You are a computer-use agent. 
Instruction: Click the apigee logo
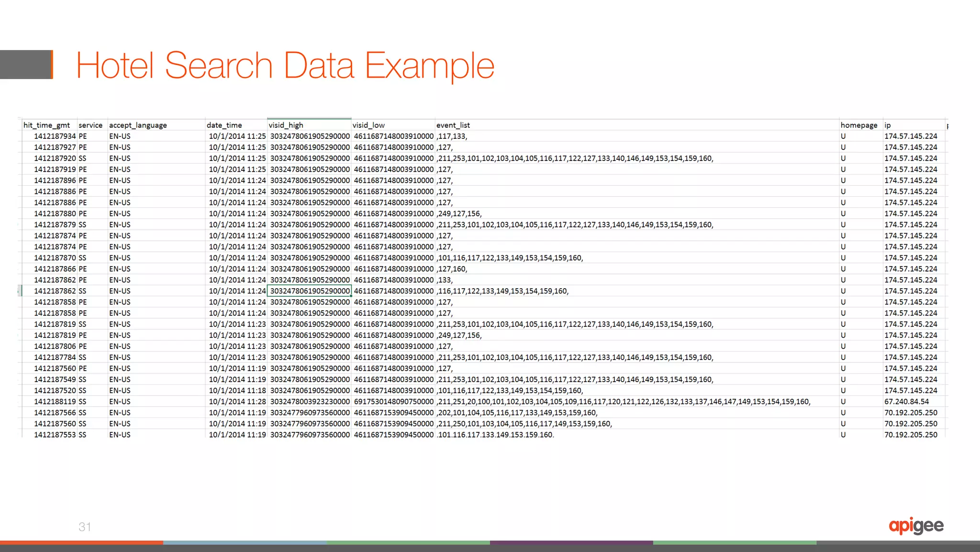[916, 526]
